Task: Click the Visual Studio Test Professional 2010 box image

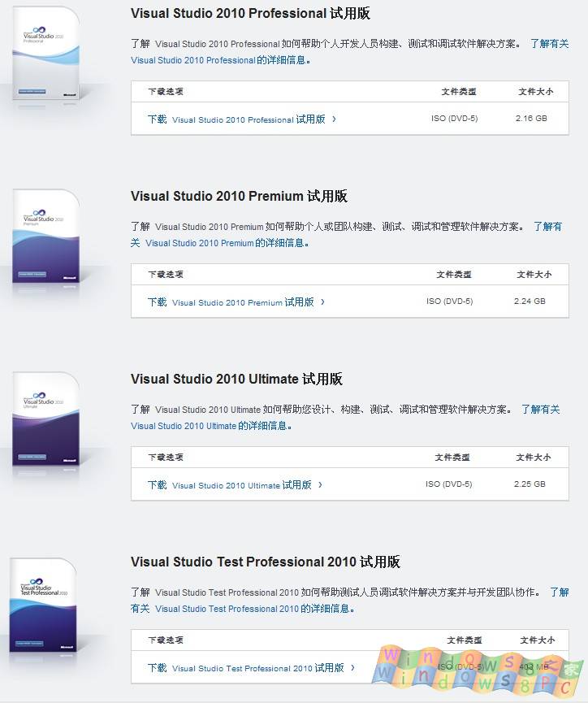Action: (x=43, y=605)
